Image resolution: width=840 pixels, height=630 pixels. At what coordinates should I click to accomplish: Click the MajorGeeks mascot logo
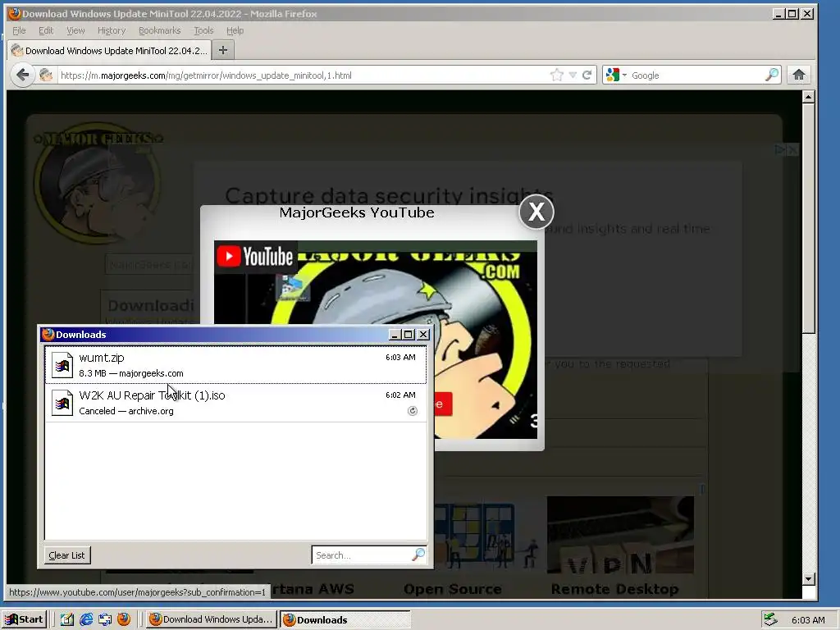pos(98,185)
